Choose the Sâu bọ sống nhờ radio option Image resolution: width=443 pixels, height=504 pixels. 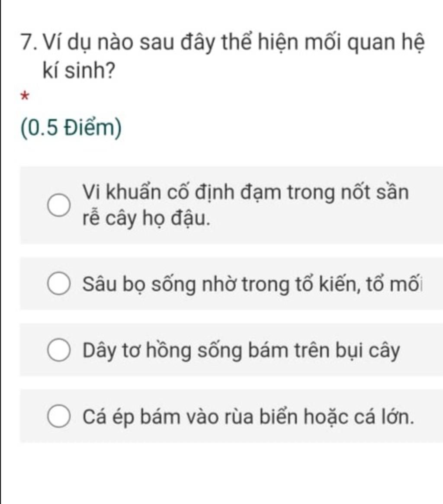tap(59, 284)
